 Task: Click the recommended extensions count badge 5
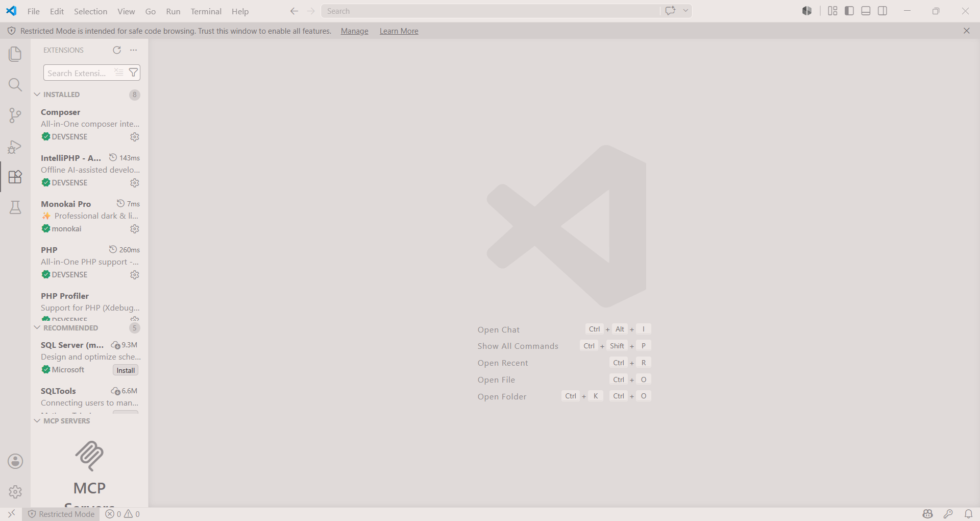click(x=135, y=328)
